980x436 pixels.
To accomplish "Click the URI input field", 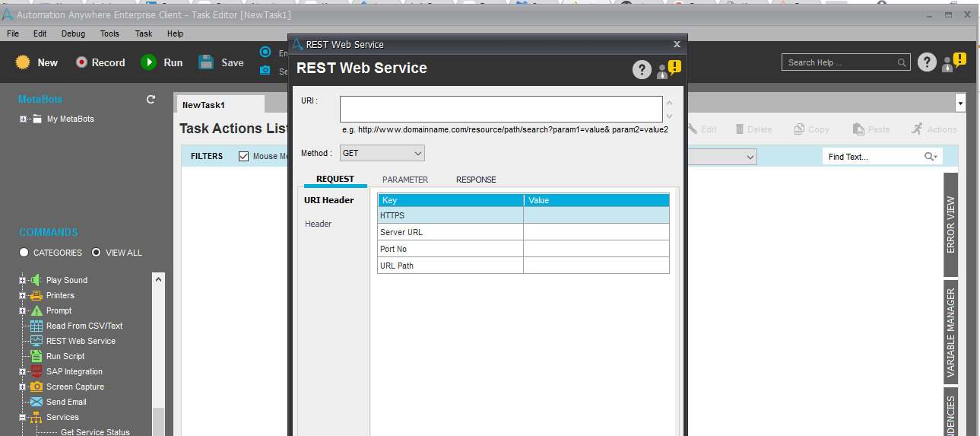I will pyautogui.click(x=501, y=109).
